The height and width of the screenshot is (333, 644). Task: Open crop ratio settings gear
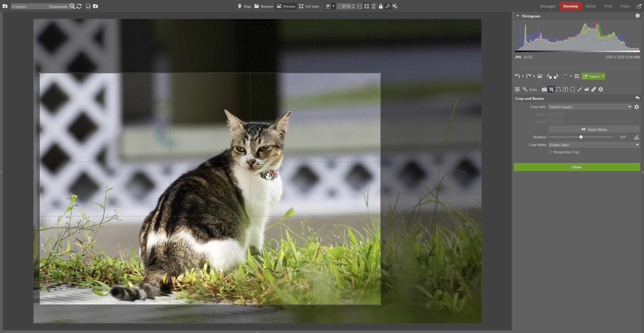[x=637, y=107]
